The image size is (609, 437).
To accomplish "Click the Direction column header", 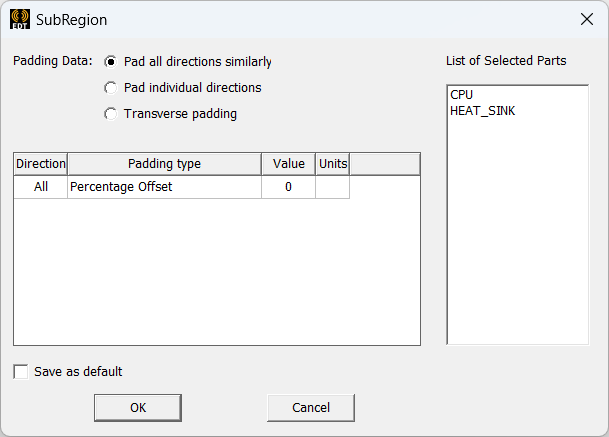I will 41,164.
